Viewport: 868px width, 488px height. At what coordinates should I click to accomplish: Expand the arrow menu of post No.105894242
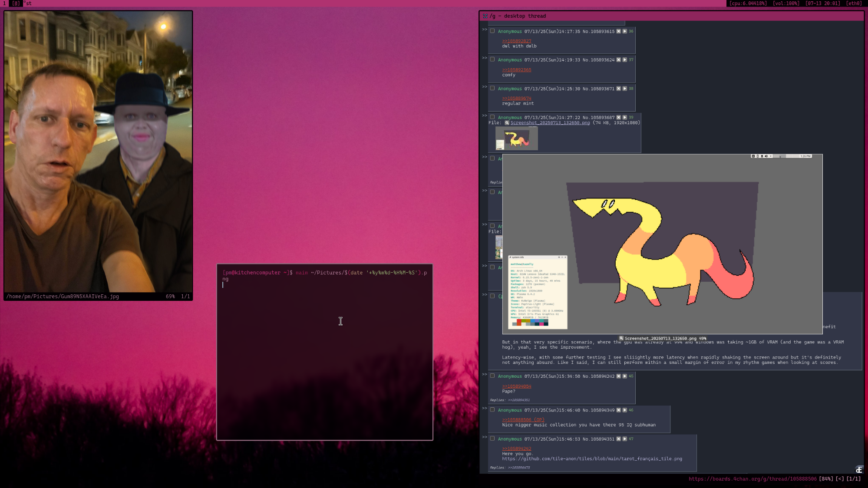(x=624, y=376)
